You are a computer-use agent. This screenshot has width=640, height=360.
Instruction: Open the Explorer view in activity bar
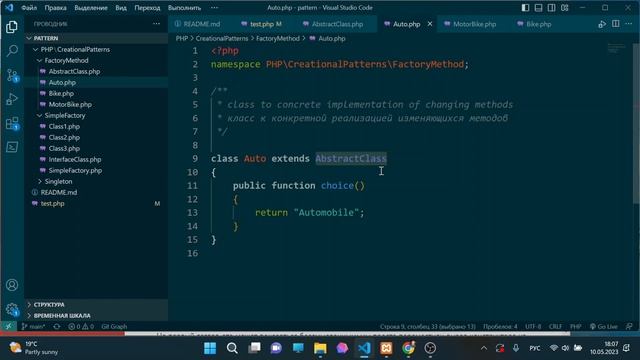coord(12,27)
